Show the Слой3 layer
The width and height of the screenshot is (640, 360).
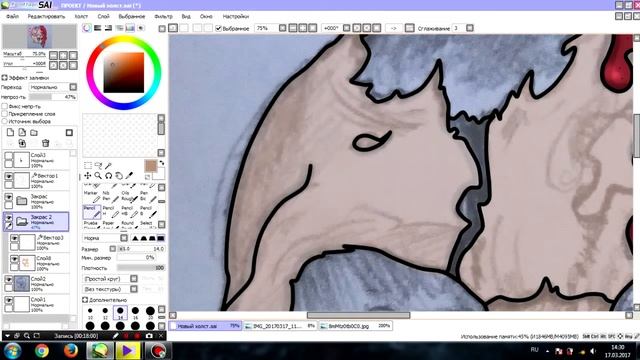[x=9, y=156]
